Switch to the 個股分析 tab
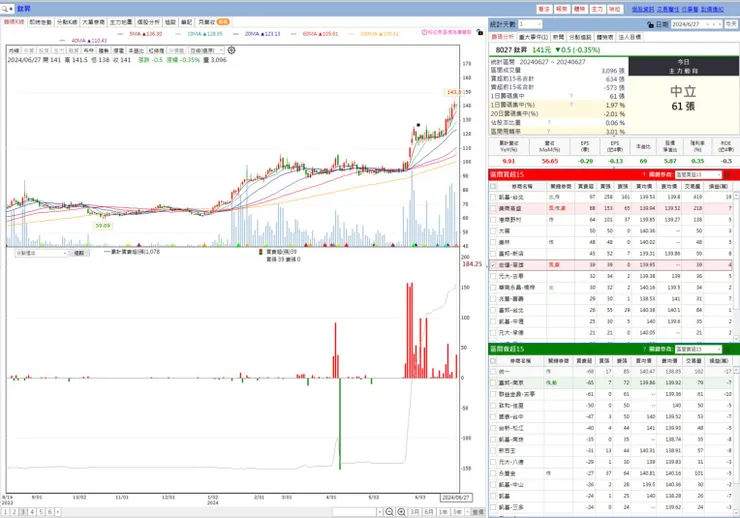 [x=148, y=22]
